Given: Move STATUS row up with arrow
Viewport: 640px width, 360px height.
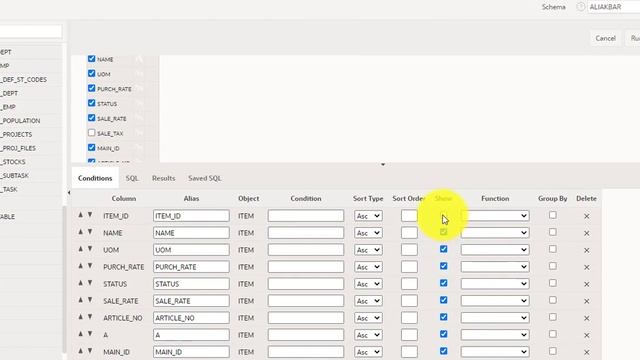Looking at the screenshot, I should pos(80,283).
